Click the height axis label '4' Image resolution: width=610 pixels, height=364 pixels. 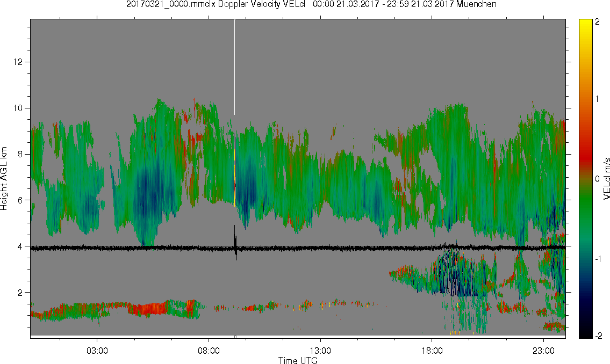[20, 246]
